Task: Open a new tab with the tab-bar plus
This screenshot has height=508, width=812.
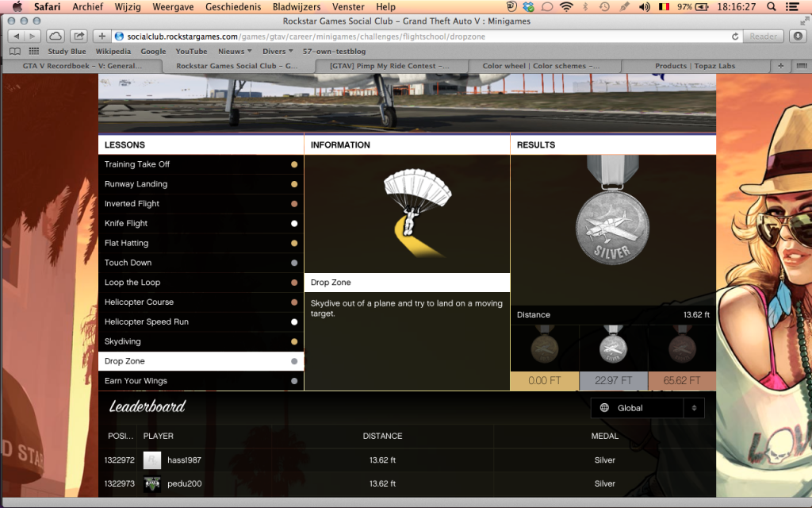Action: [780, 66]
